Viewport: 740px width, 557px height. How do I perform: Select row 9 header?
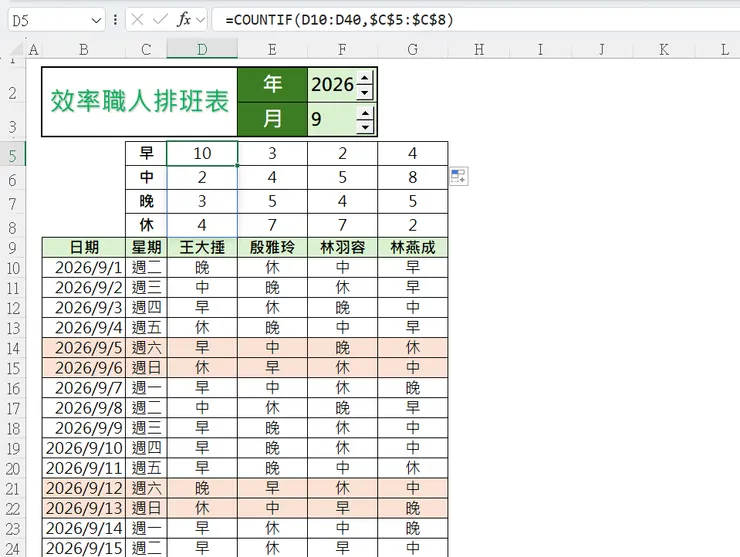point(12,248)
